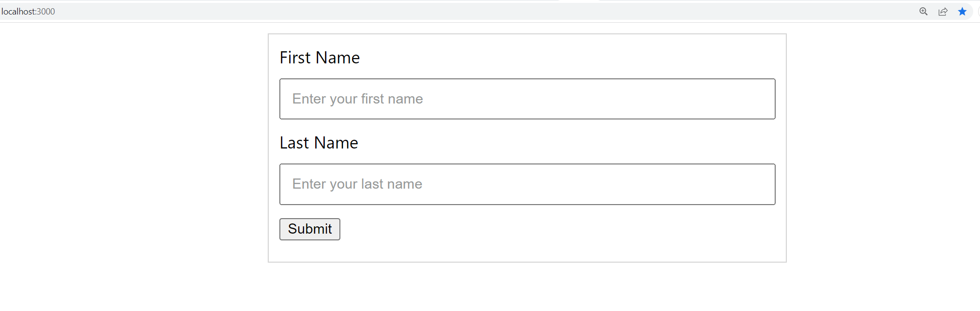The height and width of the screenshot is (311, 980).
Task: Click the localhost:3000 URL text
Action: click(28, 12)
